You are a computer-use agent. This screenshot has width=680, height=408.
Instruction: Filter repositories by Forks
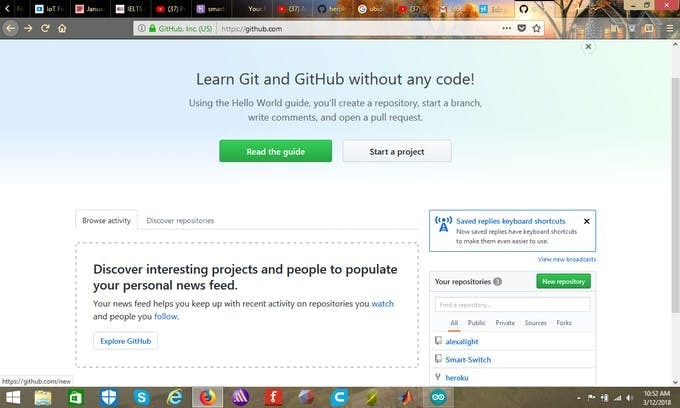564,323
